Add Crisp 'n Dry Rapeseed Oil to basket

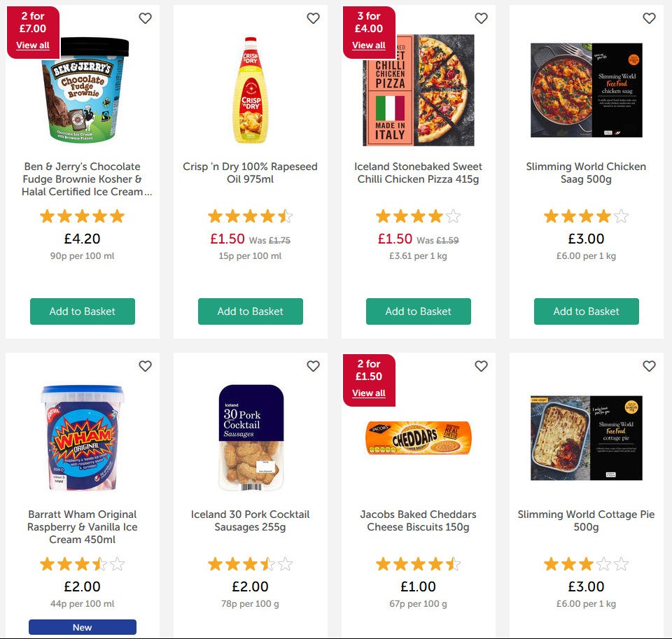(x=251, y=311)
